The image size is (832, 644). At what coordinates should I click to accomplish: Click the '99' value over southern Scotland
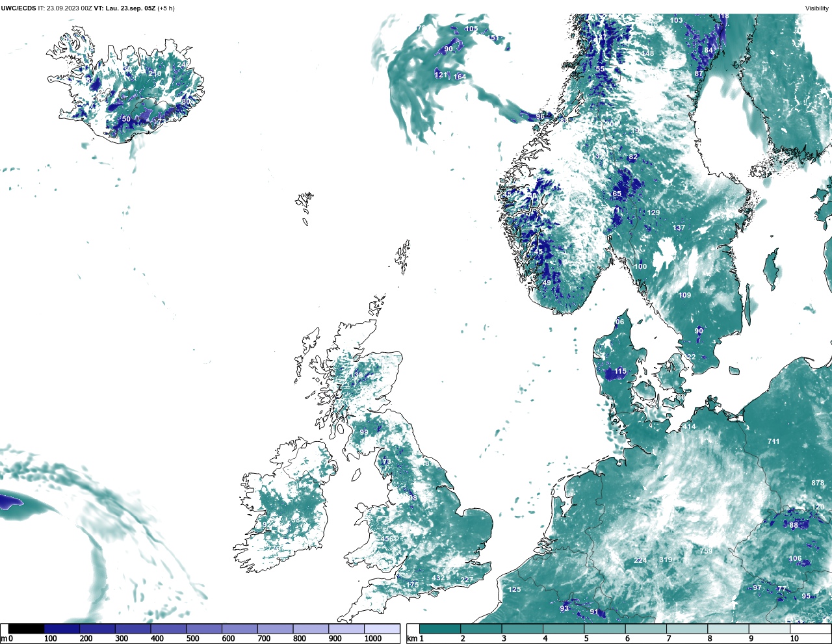click(364, 433)
